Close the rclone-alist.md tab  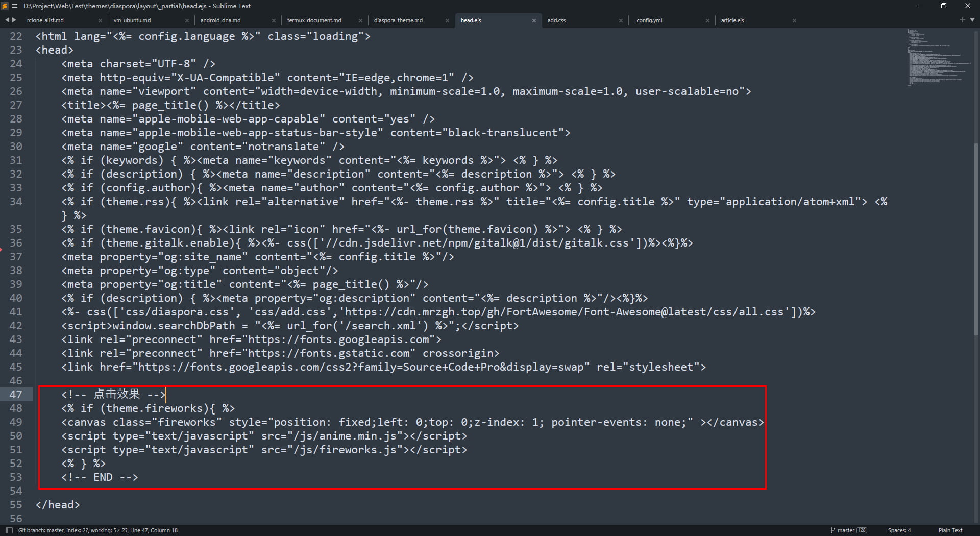(100, 21)
